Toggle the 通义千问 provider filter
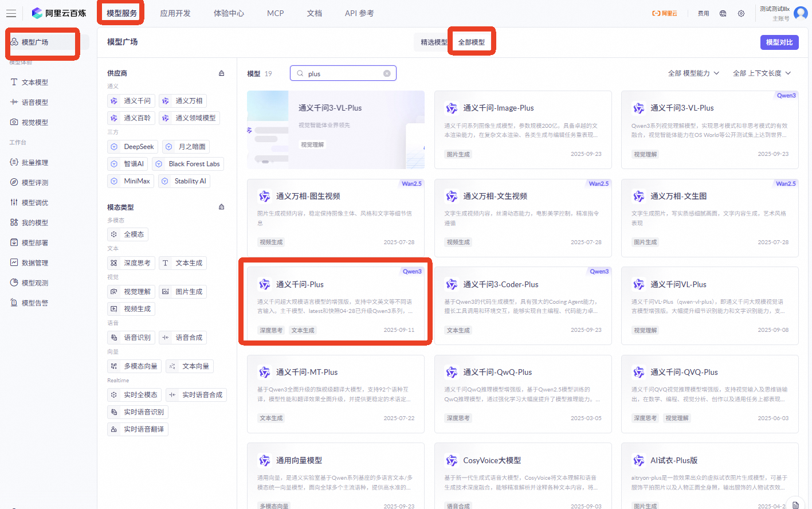The image size is (812, 509). pos(131,101)
